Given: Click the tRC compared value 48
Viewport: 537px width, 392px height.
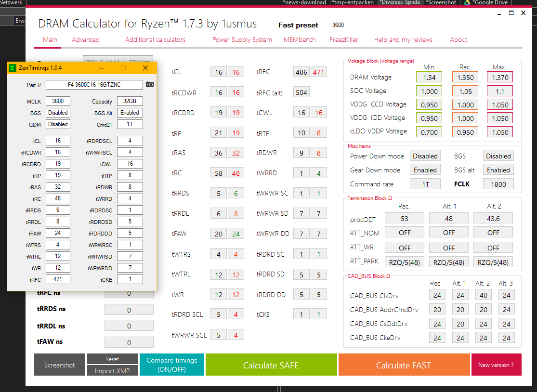Looking at the screenshot, I should (236, 173).
